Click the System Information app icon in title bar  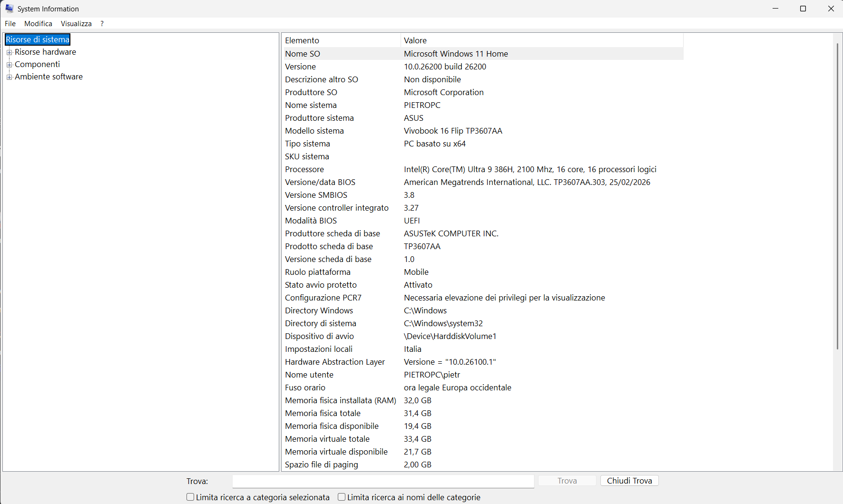pos(10,9)
